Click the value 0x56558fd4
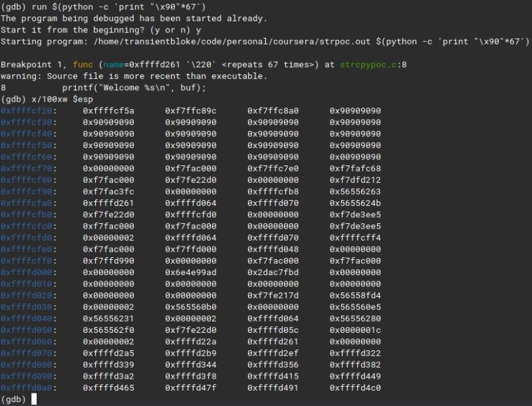 coord(355,296)
